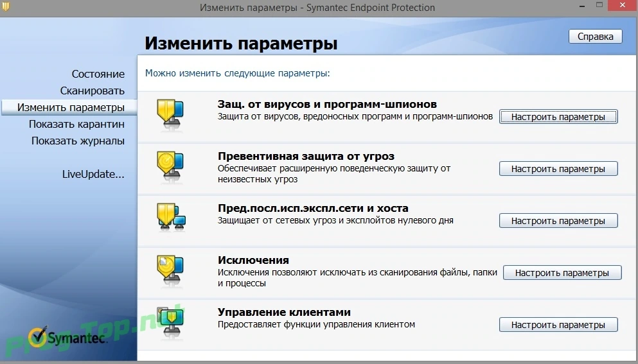
Task: Configure network and host exploit settings
Action: pos(558,221)
